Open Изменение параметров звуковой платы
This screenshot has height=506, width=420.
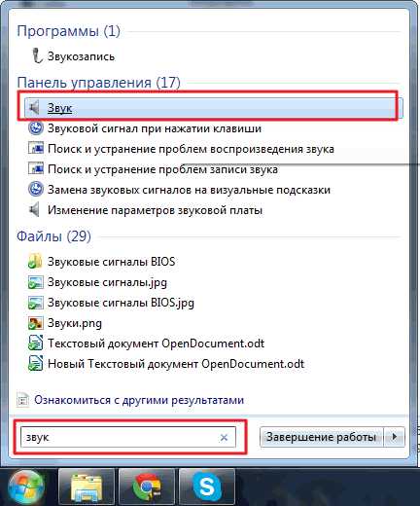click(155, 210)
